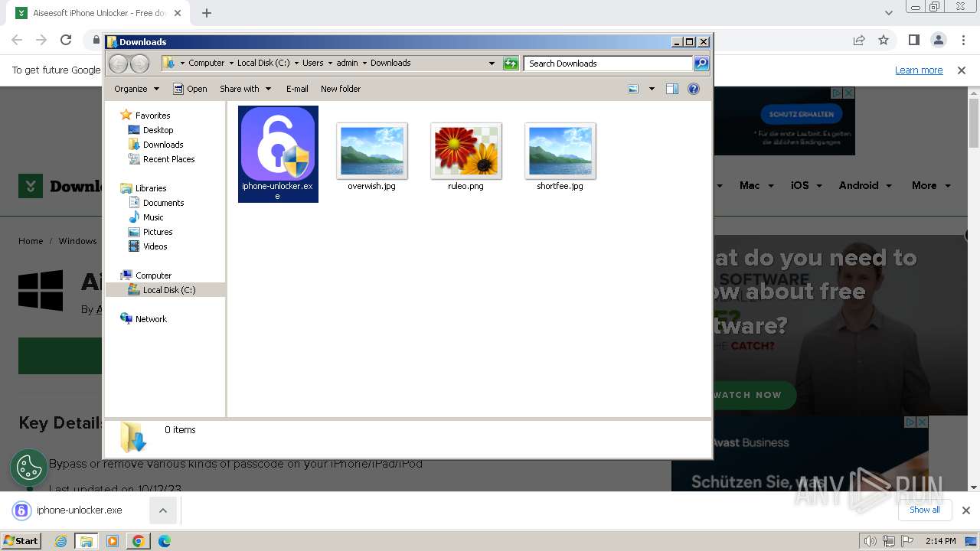
Task: Open the view options dropdown arrow
Action: tap(652, 89)
